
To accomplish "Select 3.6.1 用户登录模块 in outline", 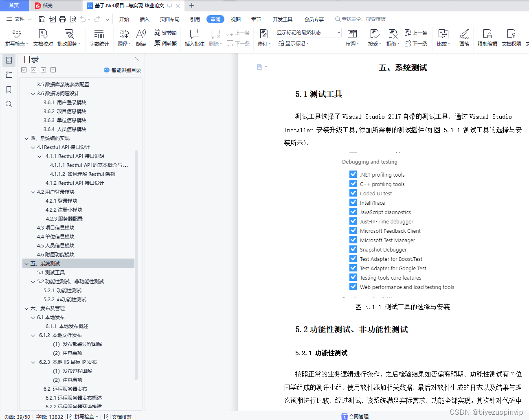I will (x=65, y=103).
